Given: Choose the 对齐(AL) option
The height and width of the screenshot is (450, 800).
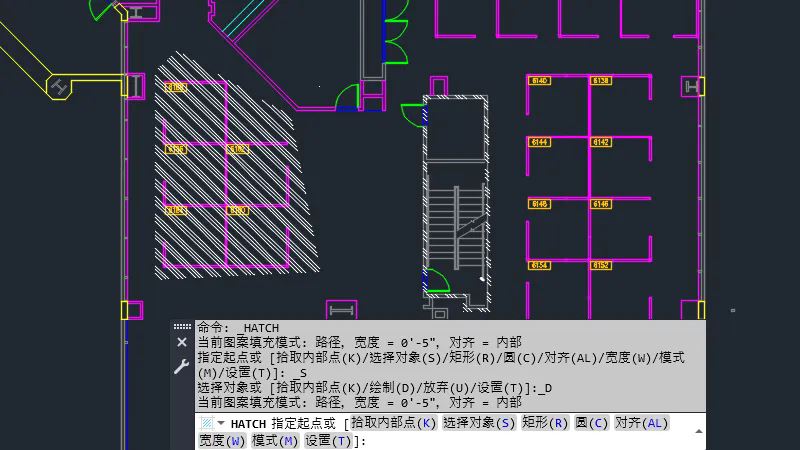Looking at the screenshot, I should coord(641,423).
